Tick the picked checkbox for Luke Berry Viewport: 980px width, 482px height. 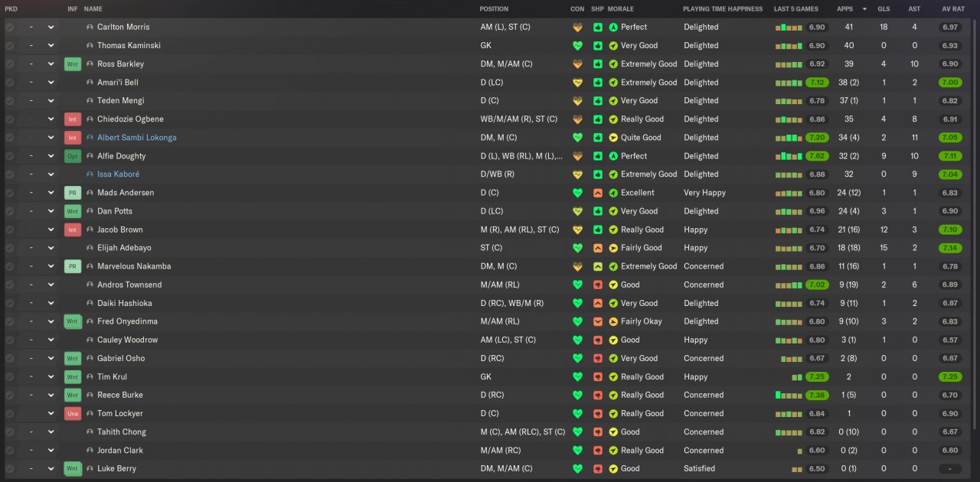(x=9, y=469)
